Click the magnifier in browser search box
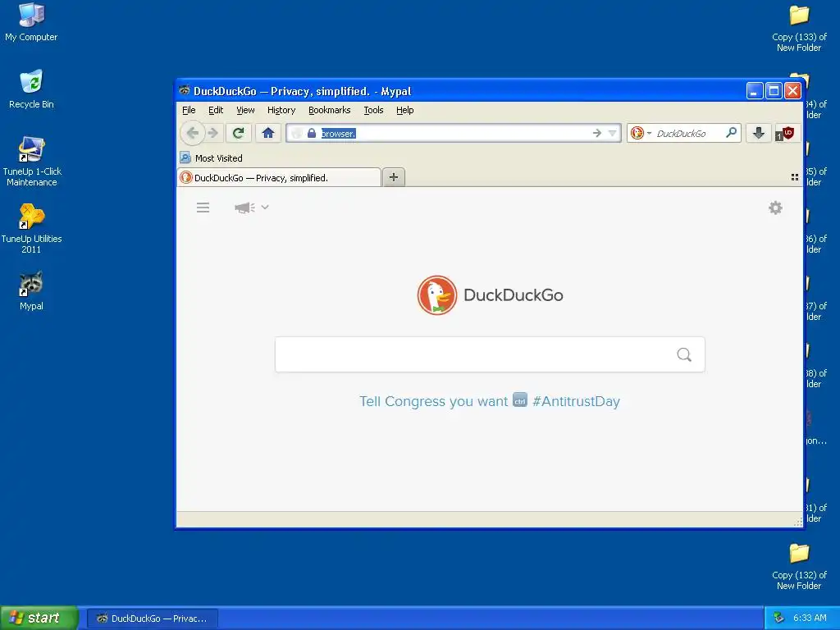 731,132
